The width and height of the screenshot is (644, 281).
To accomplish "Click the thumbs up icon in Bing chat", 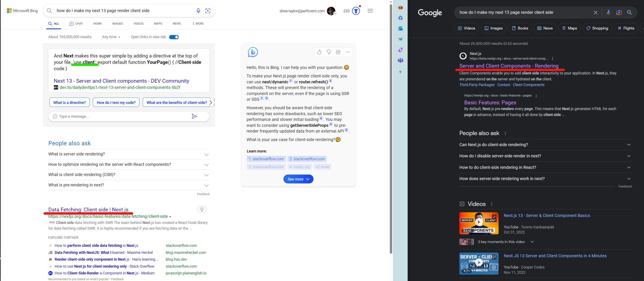I will click(x=319, y=52).
